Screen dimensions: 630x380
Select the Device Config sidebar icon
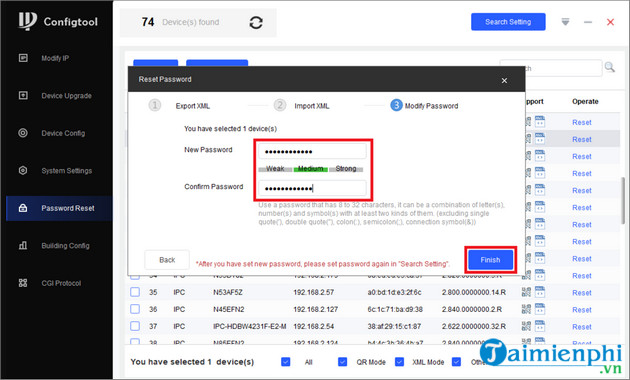click(x=23, y=133)
